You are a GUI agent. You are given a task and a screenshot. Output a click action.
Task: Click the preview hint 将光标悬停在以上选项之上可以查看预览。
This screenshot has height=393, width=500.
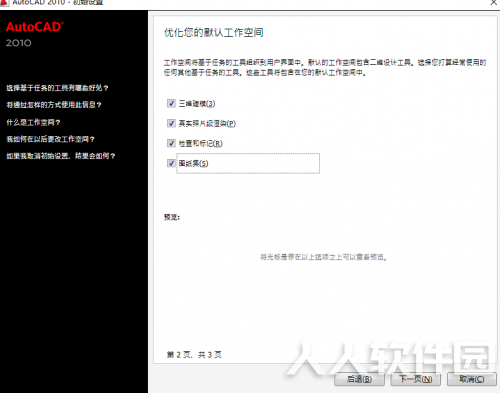coord(323,257)
